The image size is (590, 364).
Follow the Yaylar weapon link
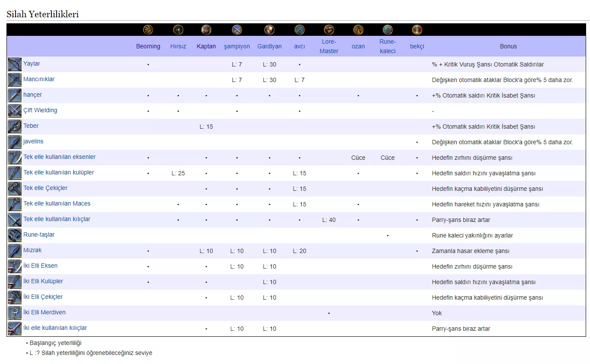click(32, 64)
